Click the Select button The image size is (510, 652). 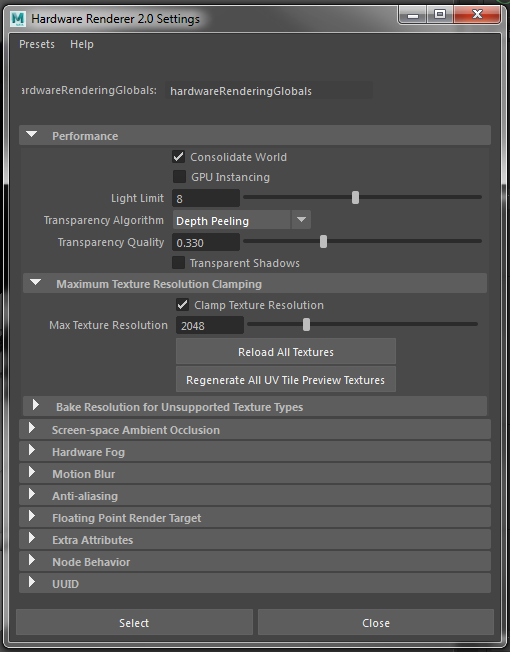(134, 622)
